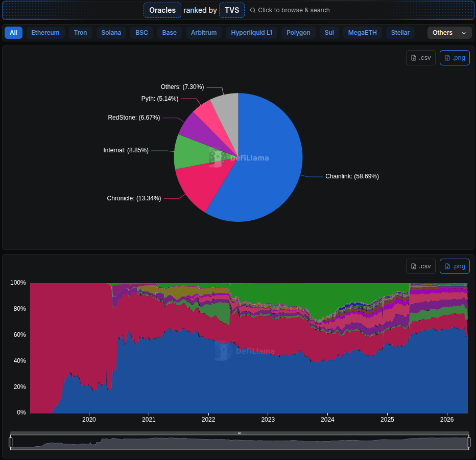Click the 2020 x-axis label

tap(89, 419)
